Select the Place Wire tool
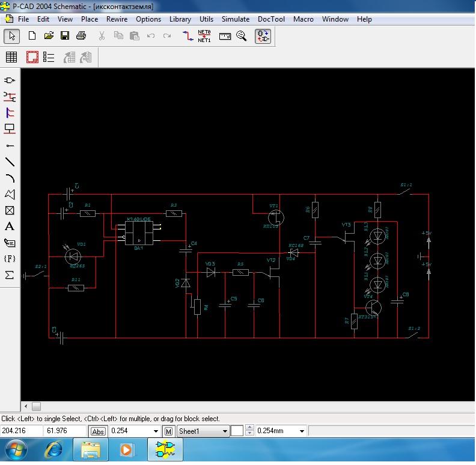Viewport: 476px width, 465px height. pyautogui.click(x=10, y=97)
